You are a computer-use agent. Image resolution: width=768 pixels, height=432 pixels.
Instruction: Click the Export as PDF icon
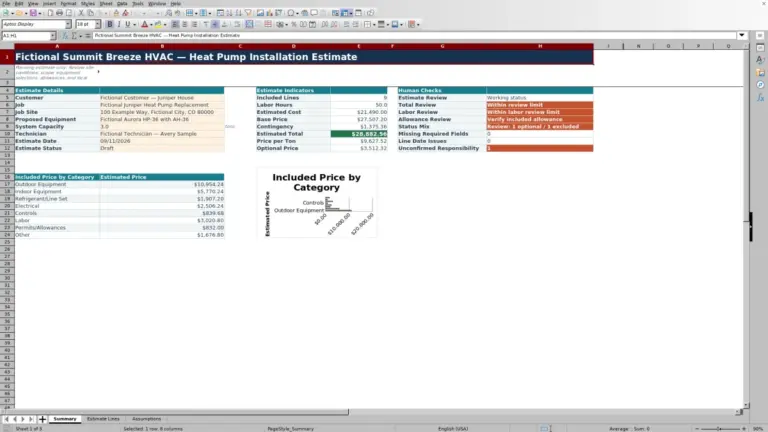pos(50,13)
